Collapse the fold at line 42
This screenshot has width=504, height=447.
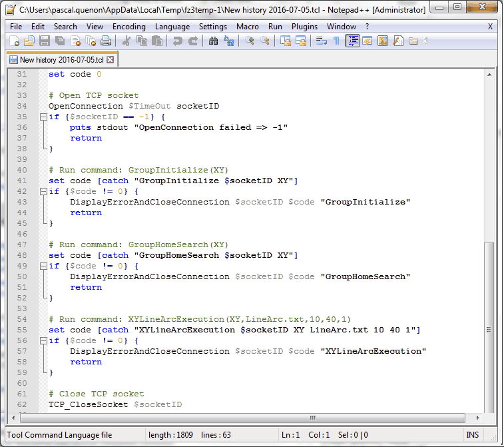(x=43, y=192)
